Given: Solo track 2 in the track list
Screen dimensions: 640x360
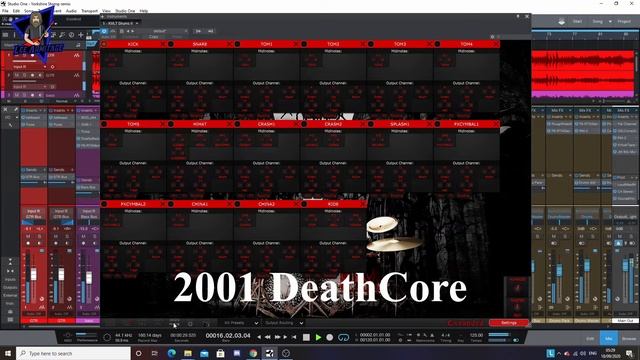Looking at the screenshot, I should pyautogui.click(x=24, y=76).
